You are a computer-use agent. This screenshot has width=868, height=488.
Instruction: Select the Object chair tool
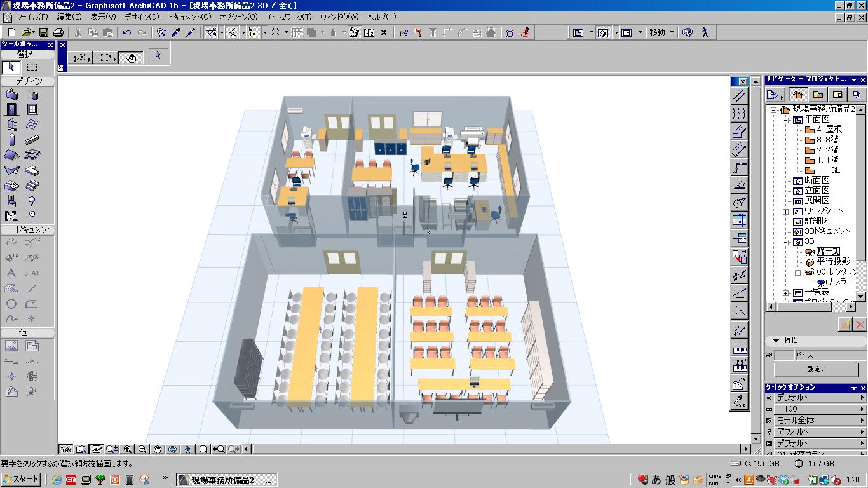(x=11, y=201)
